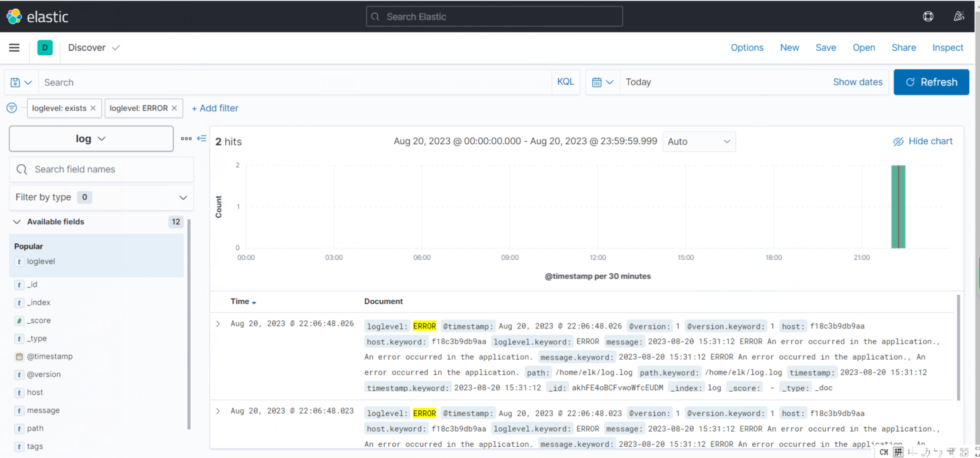Click in the KQL Search query bar

[295, 82]
